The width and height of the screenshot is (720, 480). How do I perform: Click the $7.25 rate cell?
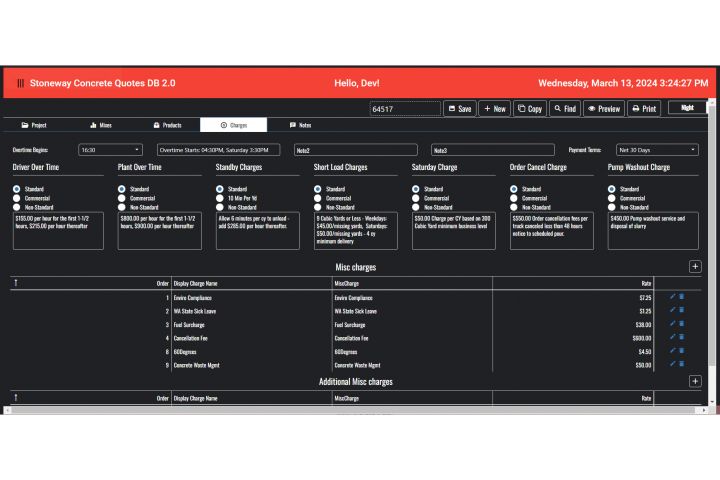(x=645, y=298)
